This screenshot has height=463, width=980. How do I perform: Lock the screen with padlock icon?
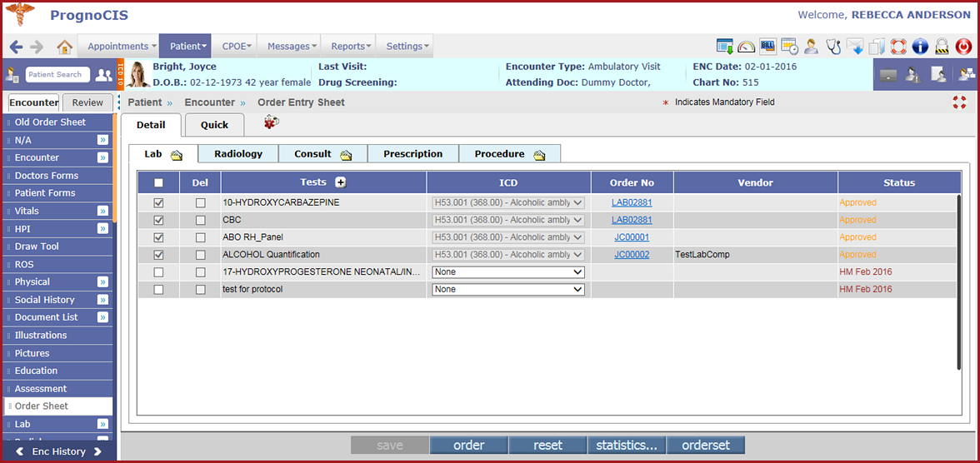coord(942,47)
